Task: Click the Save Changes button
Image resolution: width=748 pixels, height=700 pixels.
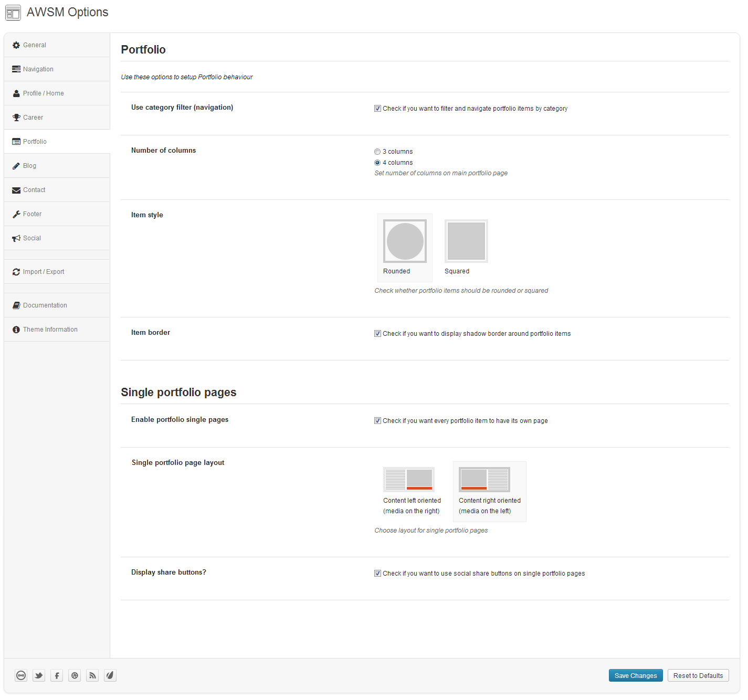Action: coord(636,675)
